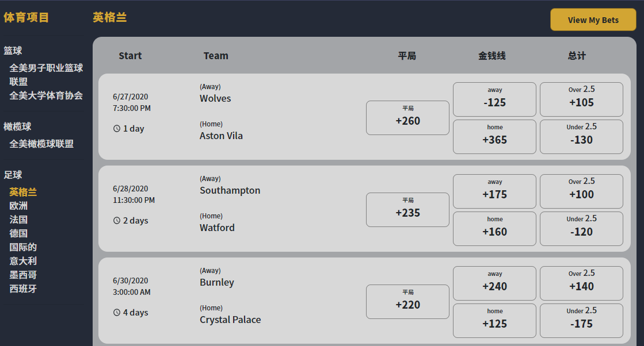This screenshot has height=346, width=644.
Task: Choose Aston Vila home moneyline +365
Action: pos(494,137)
